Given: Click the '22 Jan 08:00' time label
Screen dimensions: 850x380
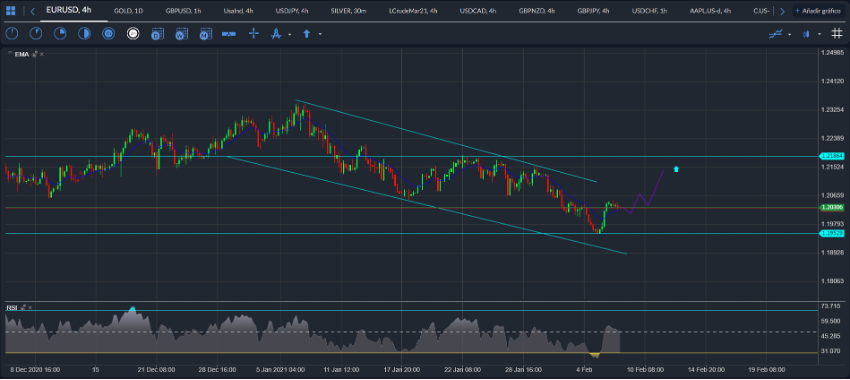Looking at the screenshot, I should point(462,370).
